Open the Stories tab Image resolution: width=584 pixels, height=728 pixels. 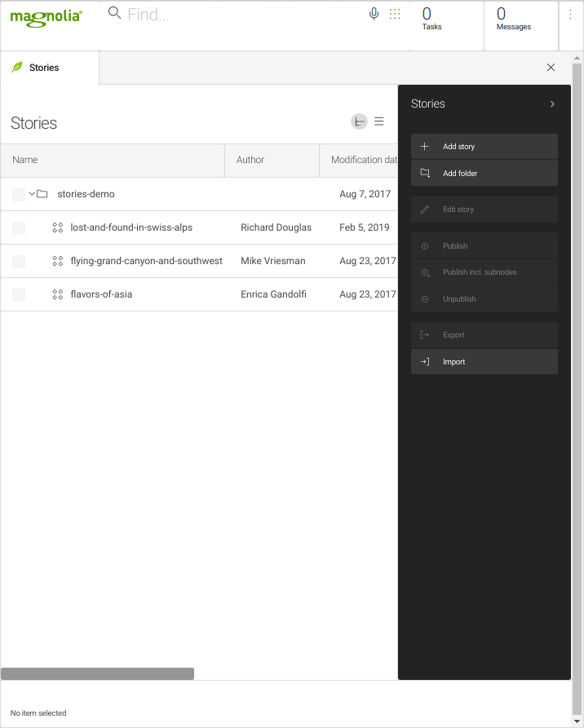50,68
